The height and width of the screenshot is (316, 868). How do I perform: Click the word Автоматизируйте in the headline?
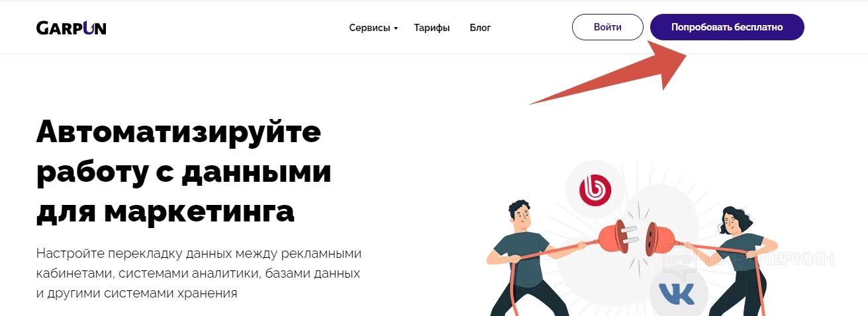click(x=179, y=133)
